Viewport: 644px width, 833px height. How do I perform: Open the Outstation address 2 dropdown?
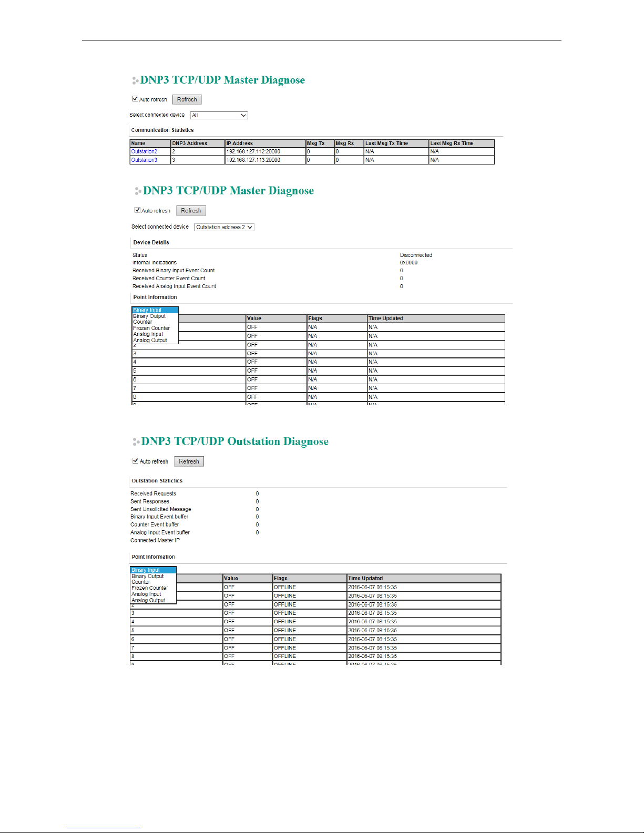[x=224, y=227]
